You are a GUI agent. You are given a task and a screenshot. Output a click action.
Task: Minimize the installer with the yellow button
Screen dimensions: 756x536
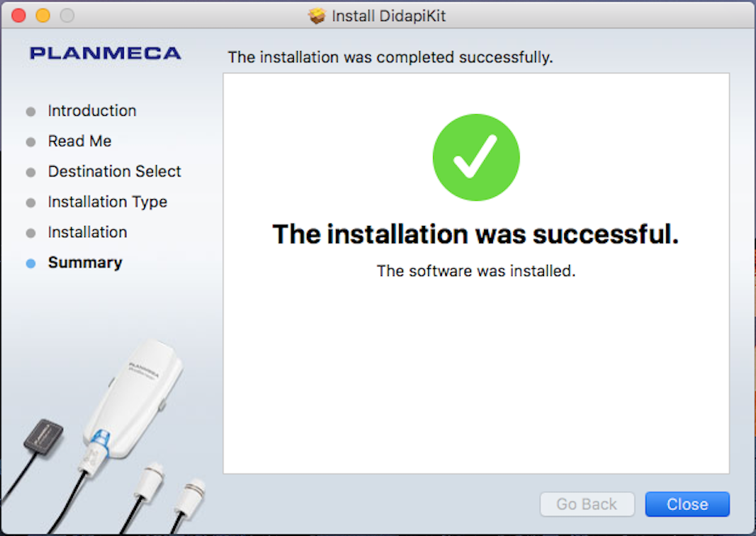43,15
